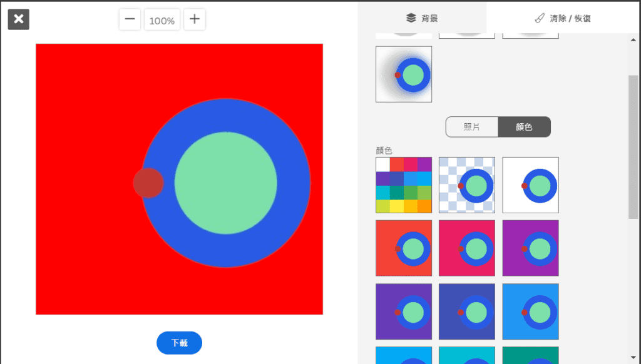Click the vertical scrollbar thumb
Image resolution: width=641 pixels, height=364 pixels.
633,147
